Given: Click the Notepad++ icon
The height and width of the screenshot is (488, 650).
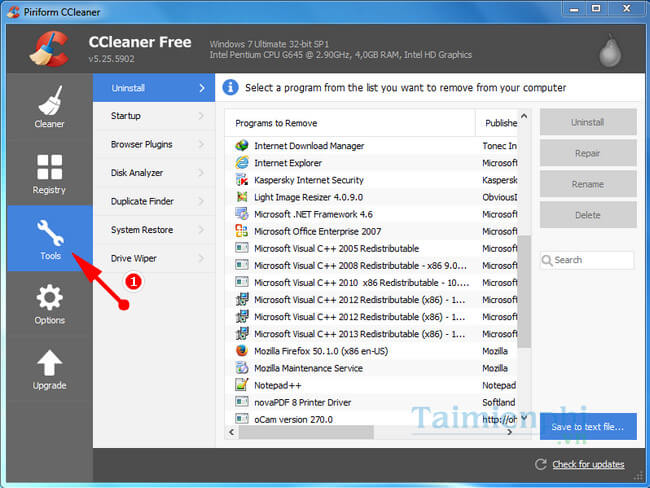Looking at the screenshot, I should point(242,385).
